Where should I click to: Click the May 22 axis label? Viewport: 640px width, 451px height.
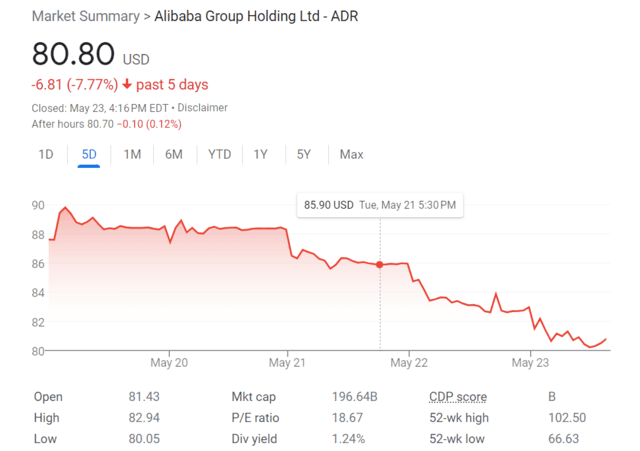[409, 362]
